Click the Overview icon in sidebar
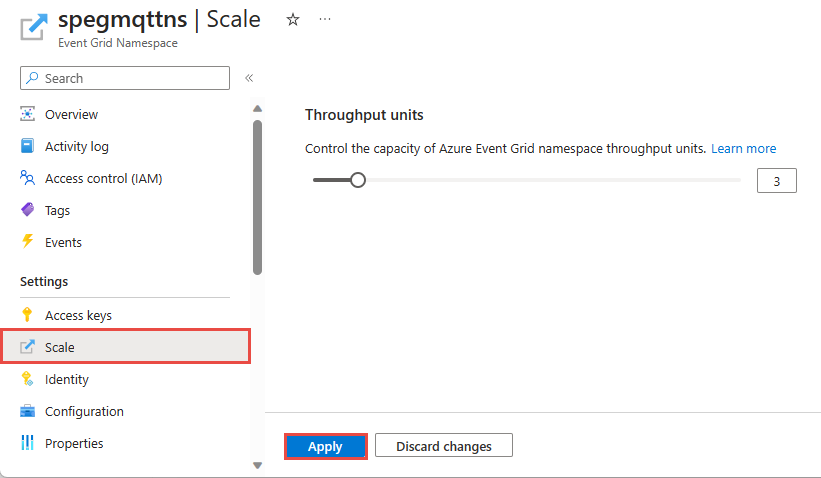This screenshot has width=821, height=478. point(28,114)
